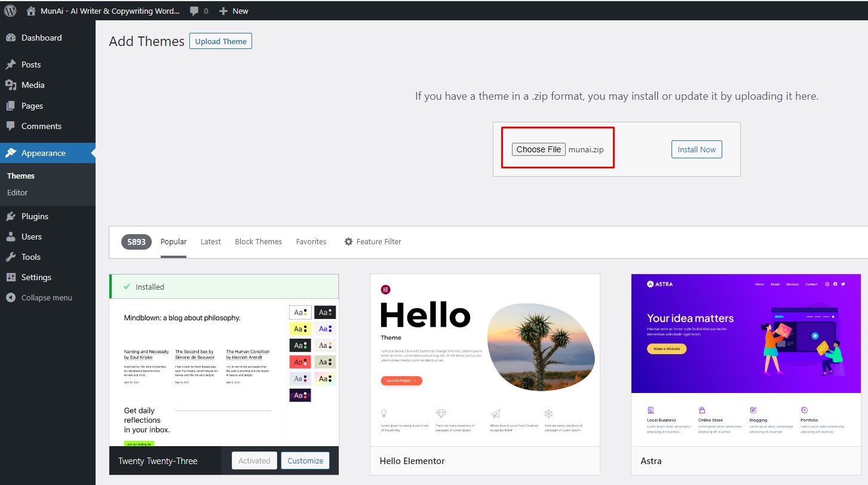Click the Pages icon in the sidebar
This screenshot has width=868, height=485.
[11, 106]
